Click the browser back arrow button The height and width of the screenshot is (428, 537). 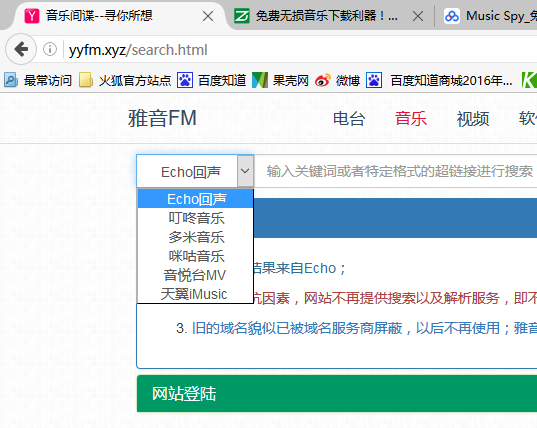pos(21,49)
